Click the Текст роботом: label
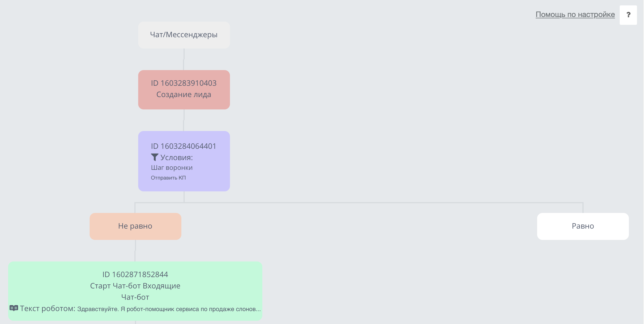The image size is (644, 324). 48,308
